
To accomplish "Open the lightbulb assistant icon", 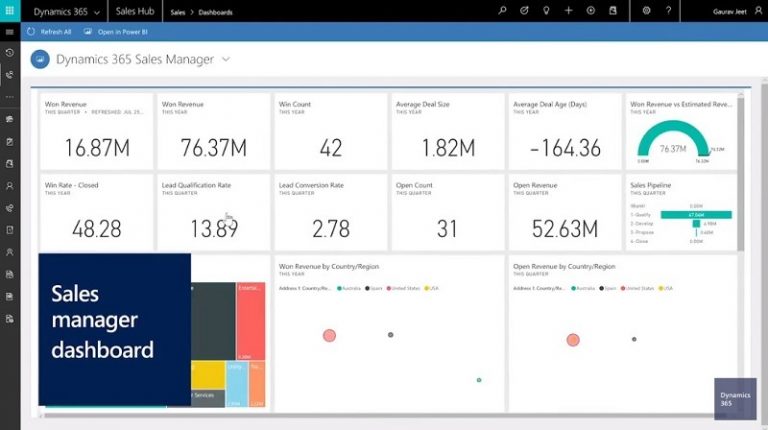I will click(x=546, y=10).
